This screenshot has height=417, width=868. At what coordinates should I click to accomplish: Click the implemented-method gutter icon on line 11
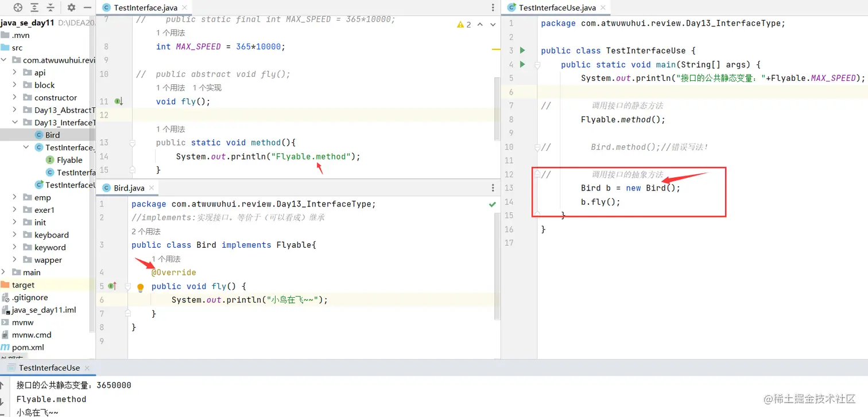[x=119, y=102]
